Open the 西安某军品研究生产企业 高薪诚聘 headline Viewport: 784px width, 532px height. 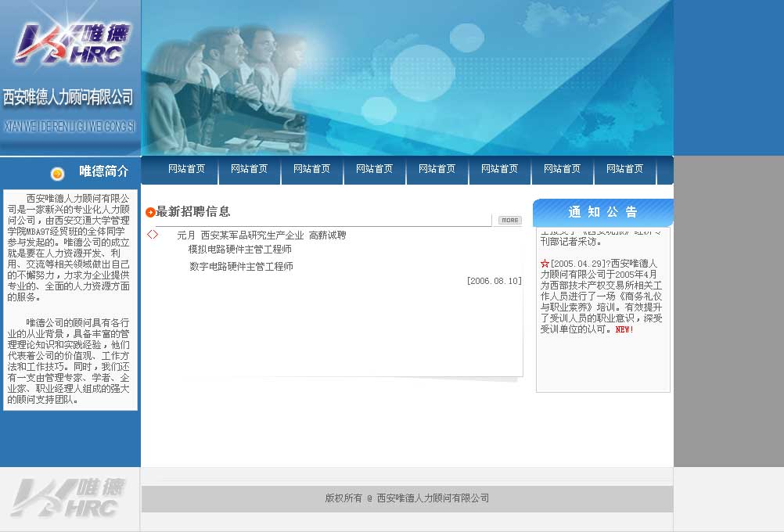(261, 235)
